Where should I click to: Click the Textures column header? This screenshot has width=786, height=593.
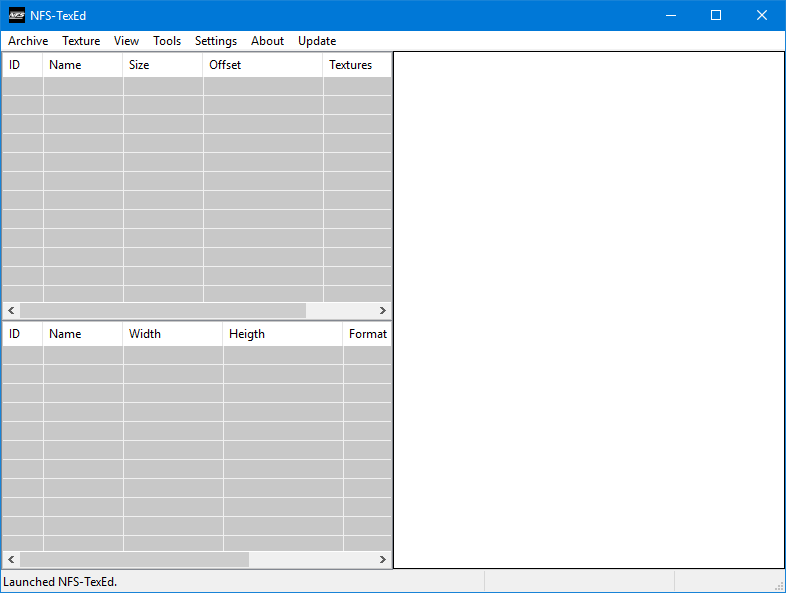(x=356, y=65)
